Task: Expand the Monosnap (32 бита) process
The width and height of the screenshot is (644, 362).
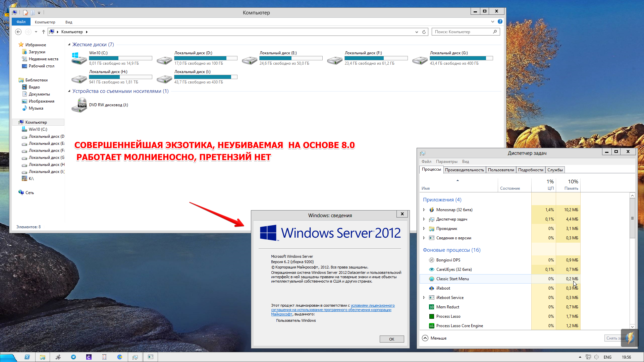Action: pyautogui.click(x=424, y=210)
